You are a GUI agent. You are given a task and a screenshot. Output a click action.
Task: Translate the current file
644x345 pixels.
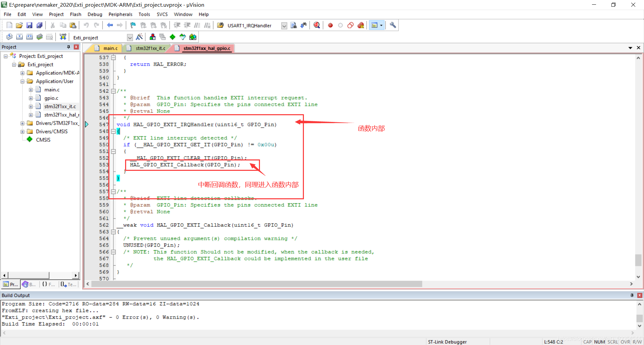pos(9,37)
